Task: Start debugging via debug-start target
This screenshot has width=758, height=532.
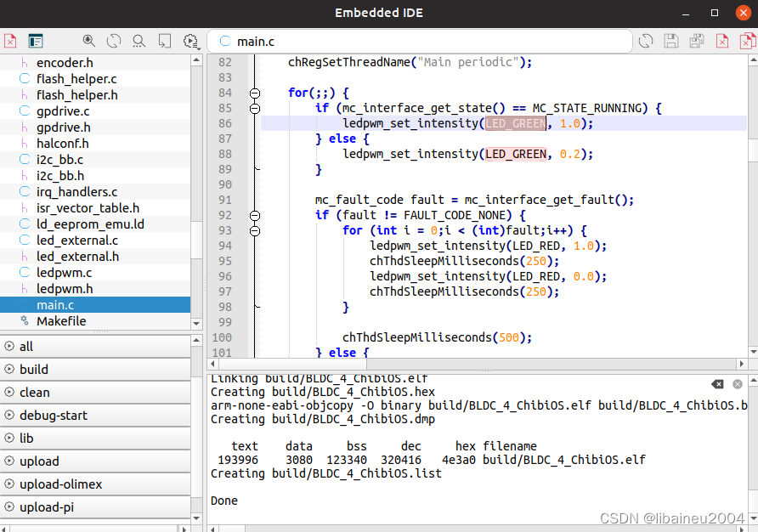Action: point(51,415)
